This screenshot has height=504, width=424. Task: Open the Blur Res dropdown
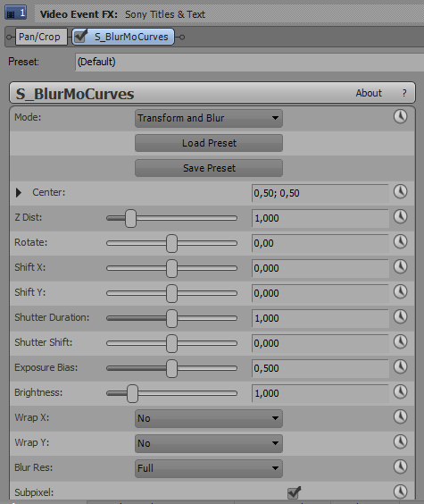pos(209,468)
